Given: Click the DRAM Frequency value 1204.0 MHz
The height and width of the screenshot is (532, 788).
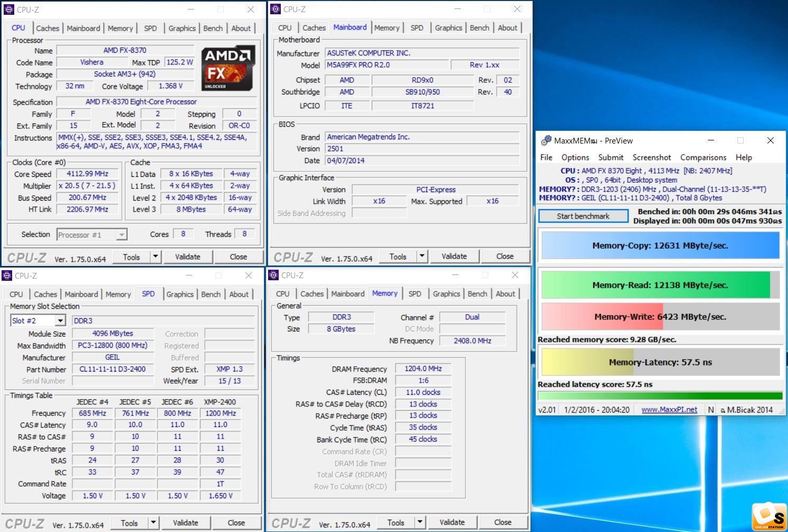Looking at the screenshot, I should 423,368.
